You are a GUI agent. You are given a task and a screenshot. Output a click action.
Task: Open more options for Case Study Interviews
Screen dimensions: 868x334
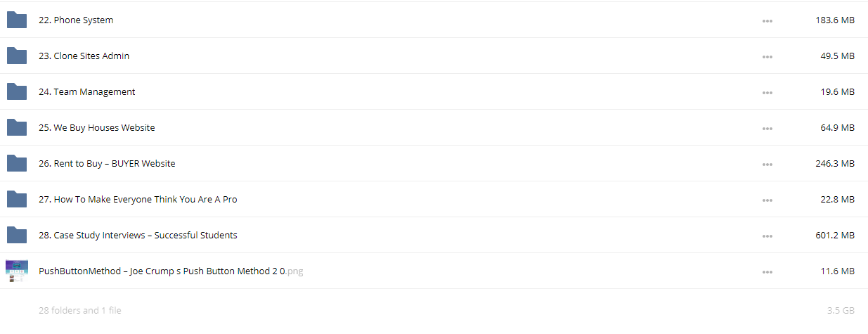coord(767,236)
